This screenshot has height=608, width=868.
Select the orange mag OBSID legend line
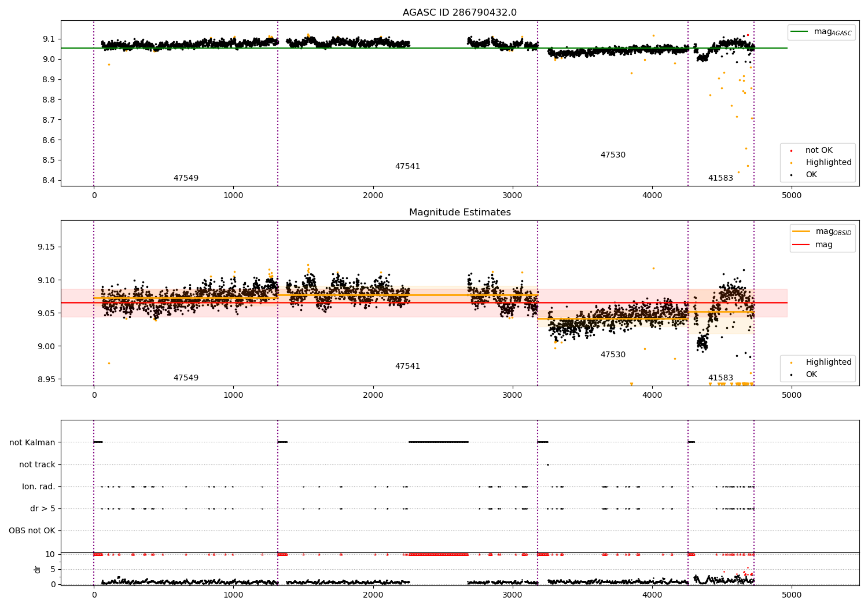point(801,232)
